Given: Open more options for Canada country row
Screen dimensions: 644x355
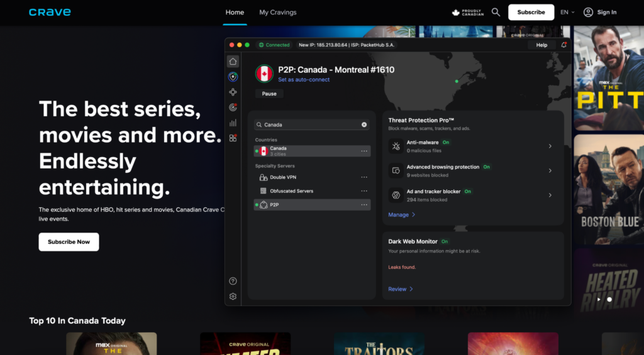Looking at the screenshot, I should tap(364, 151).
